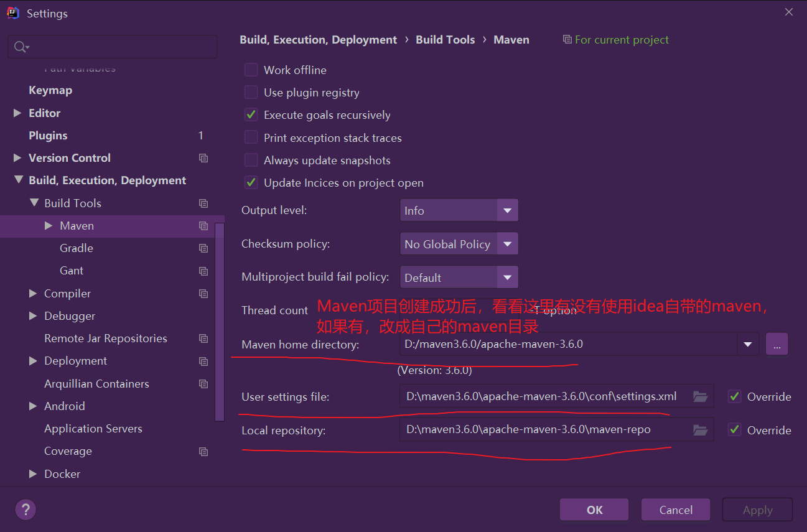Image resolution: width=807 pixels, height=532 pixels.
Task: Browse folder icon for Local repository
Action: tap(701, 430)
